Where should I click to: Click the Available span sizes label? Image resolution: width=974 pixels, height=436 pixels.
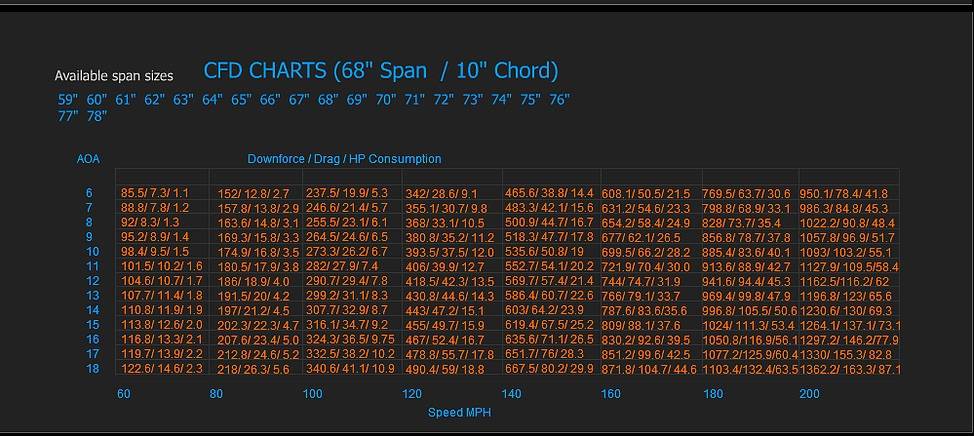114,76
